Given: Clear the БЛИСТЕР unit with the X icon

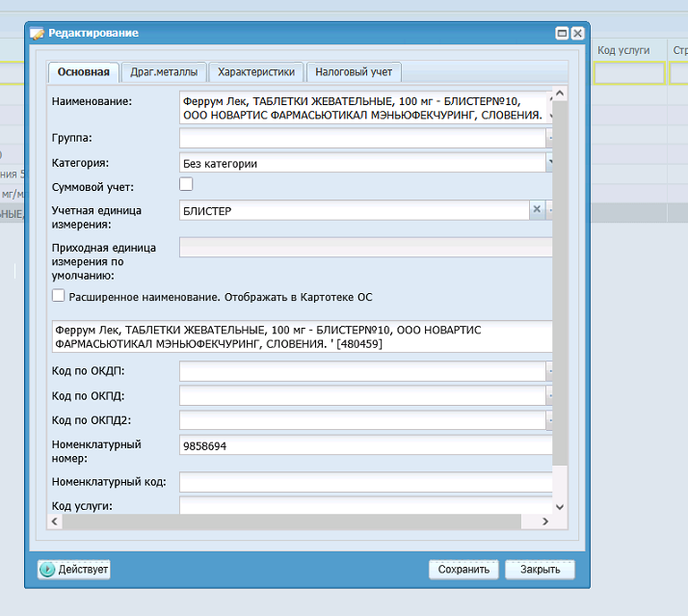Looking at the screenshot, I should 537,209.
